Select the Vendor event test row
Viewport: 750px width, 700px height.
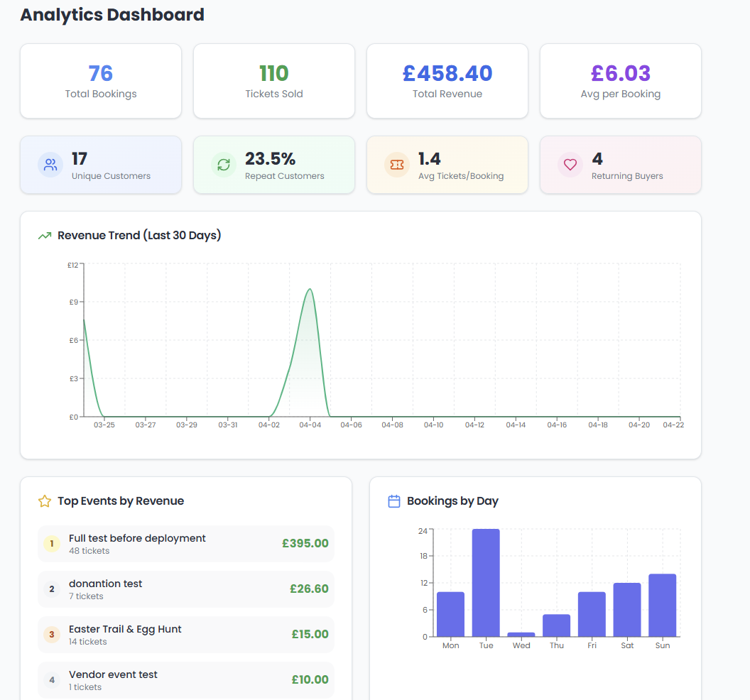[185, 680]
